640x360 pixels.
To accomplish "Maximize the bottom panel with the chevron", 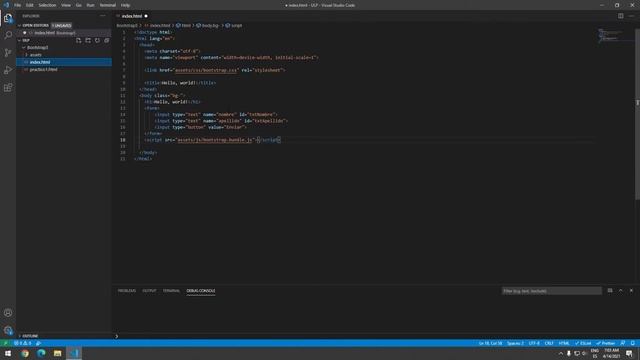I will tap(620, 291).
